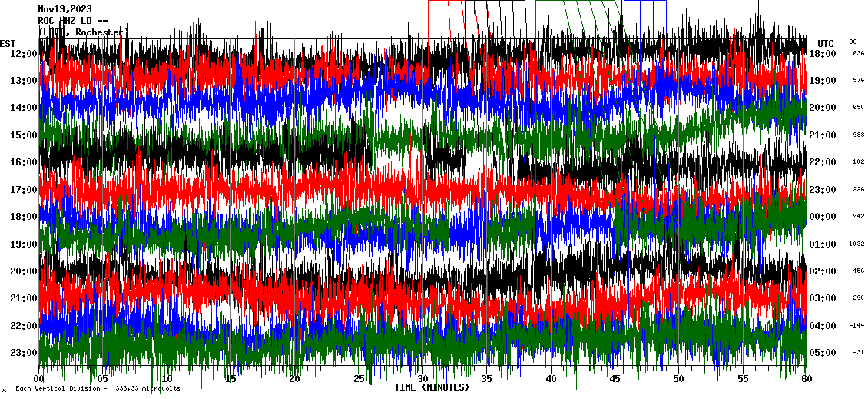This screenshot has height=399, width=868.
Task: Click the EST axis heading
Action: (x=8, y=43)
